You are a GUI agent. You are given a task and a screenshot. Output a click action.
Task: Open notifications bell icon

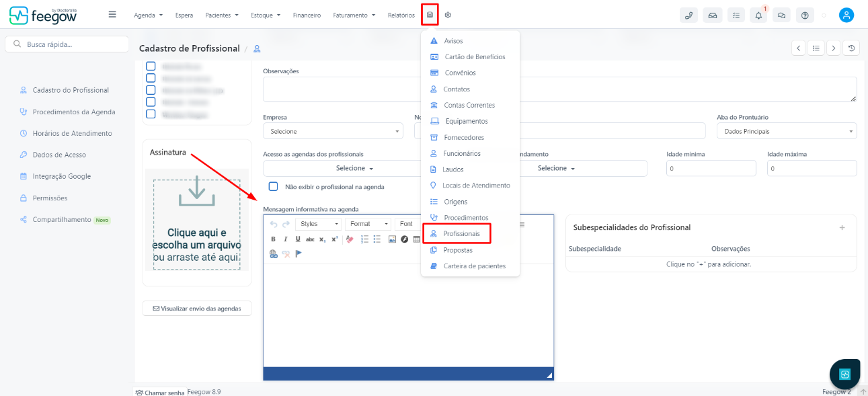tap(758, 15)
